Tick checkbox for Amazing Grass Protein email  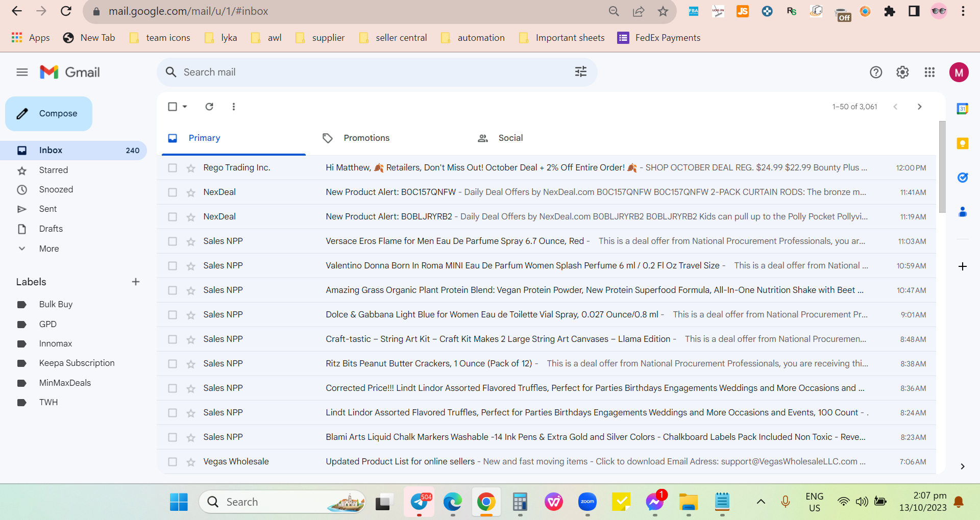click(x=173, y=290)
